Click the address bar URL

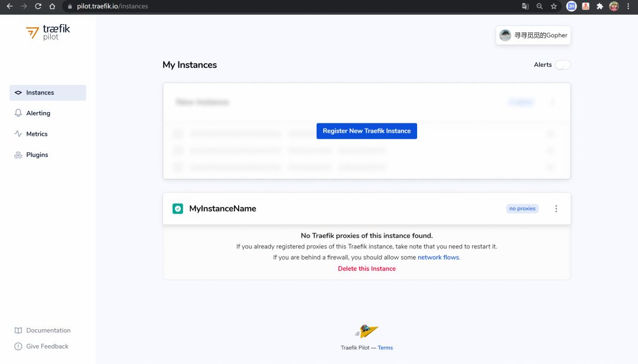click(112, 6)
